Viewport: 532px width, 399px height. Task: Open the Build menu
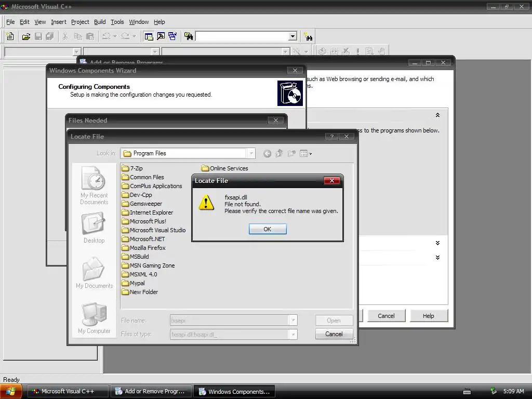pyautogui.click(x=100, y=22)
